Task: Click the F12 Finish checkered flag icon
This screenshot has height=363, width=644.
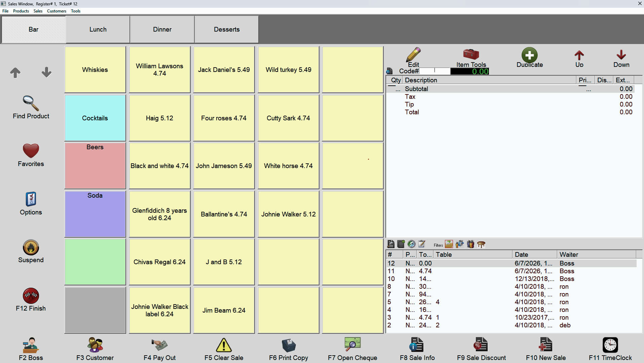Action: pos(31,296)
